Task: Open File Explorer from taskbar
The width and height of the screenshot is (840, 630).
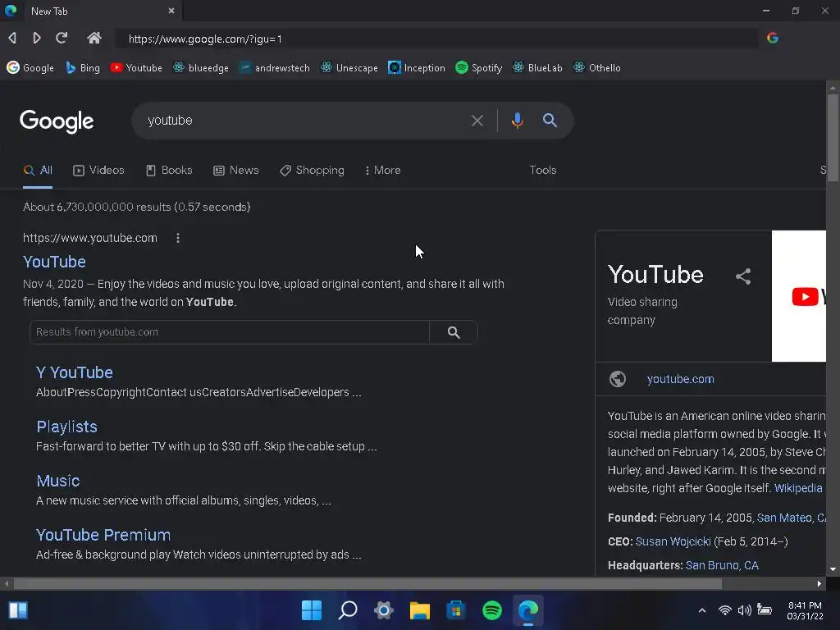Action: [x=419, y=610]
